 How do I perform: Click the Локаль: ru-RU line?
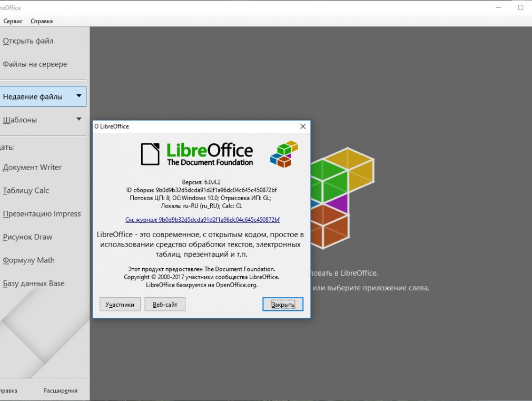(x=202, y=206)
